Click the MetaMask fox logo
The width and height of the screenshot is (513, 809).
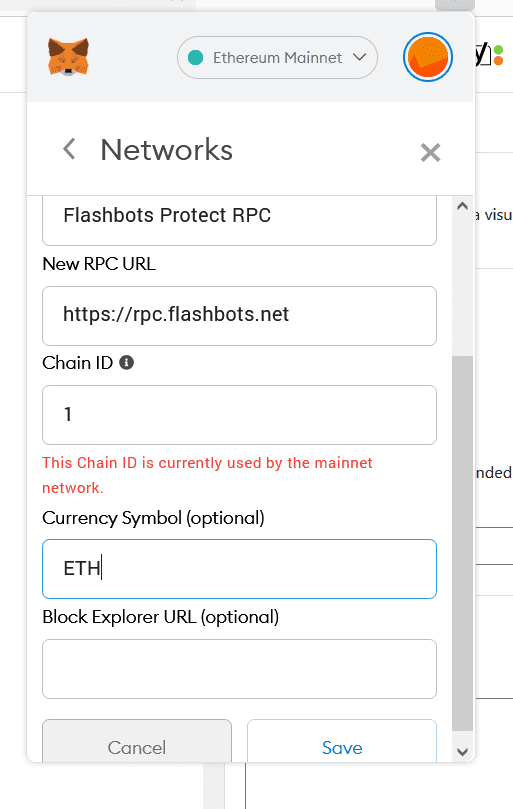68,57
